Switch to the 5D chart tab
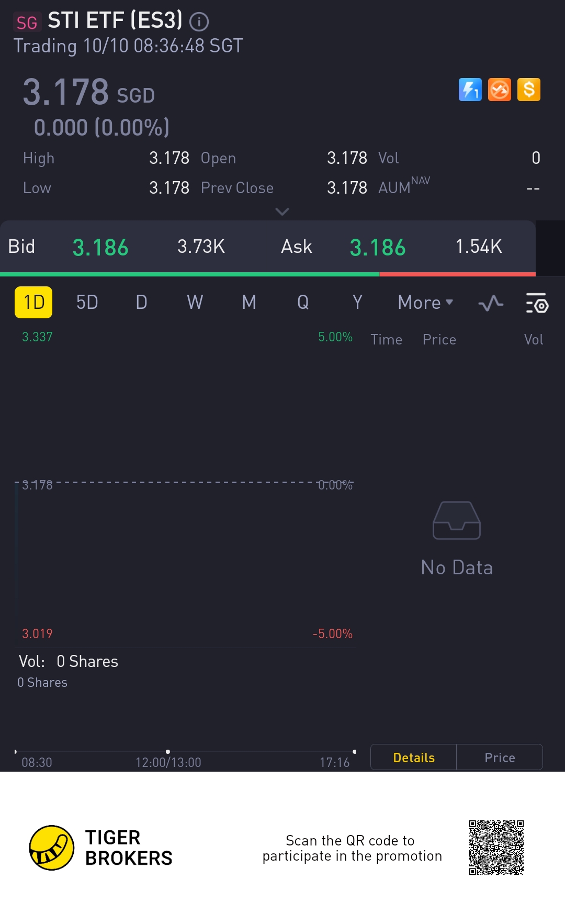Image resolution: width=565 pixels, height=924 pixels. (87, 302)
